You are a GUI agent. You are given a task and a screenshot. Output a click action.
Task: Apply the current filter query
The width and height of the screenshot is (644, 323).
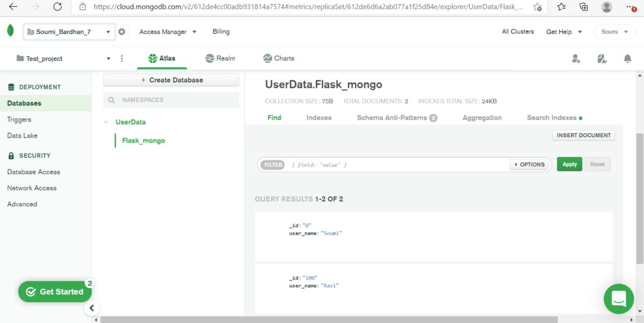pyautogui.click(x=569, y=164)
